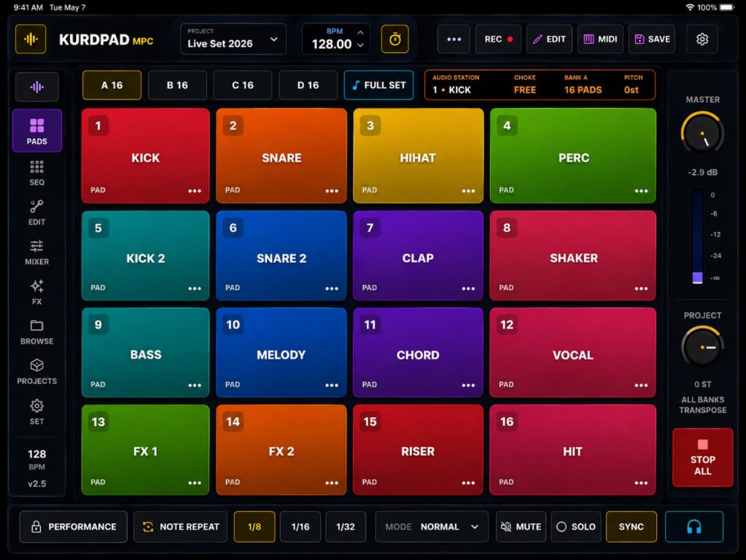Screen dimensions: 746x560
Task: Toggle the MUTE button
Action: point(521,526)
